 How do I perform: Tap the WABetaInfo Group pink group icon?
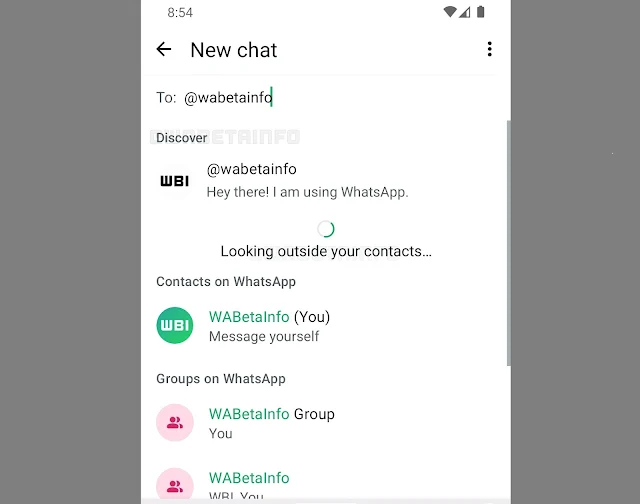[x=175, y=422]
